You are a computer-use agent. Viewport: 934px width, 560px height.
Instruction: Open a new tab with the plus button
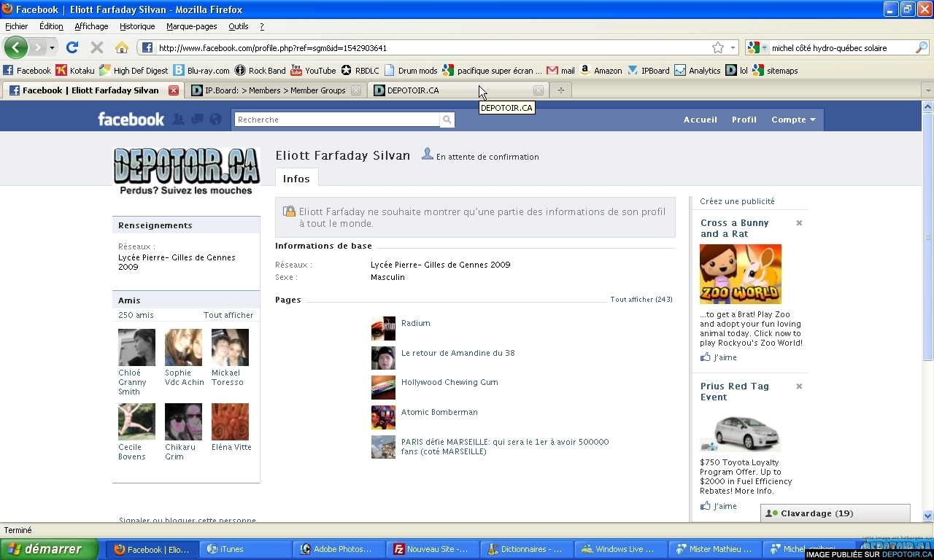point(560,90)
